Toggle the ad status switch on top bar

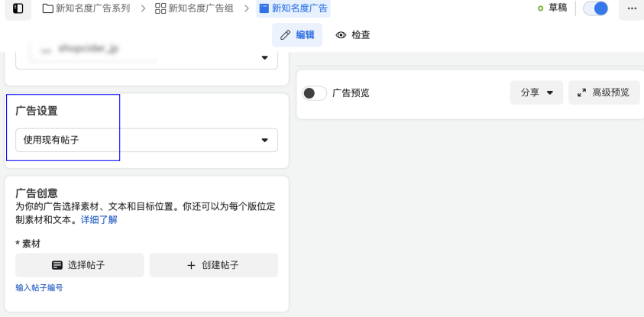point(595,8)
